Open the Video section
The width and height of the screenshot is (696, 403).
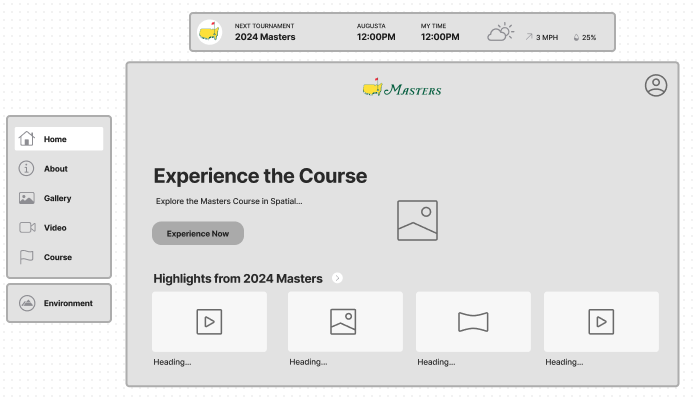59,228
